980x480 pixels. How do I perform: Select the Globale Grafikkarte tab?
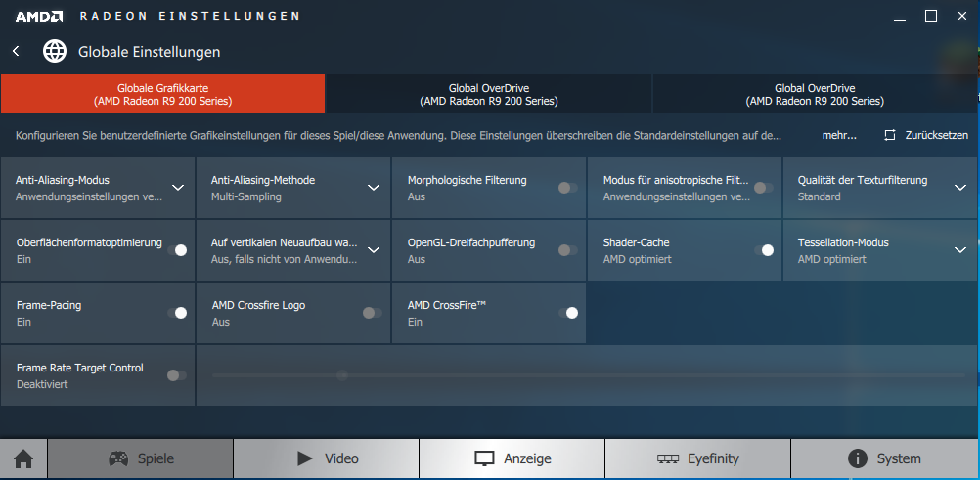[x=162, y=95]
